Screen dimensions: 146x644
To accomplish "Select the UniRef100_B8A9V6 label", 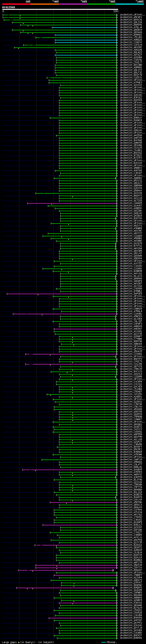I will coord(131,25).
